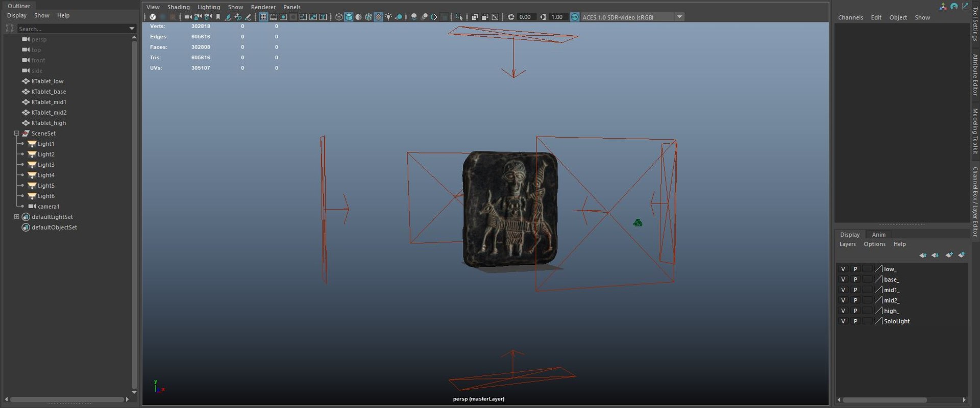Open the Modeling Toolkit side tab
Viewport: 980px width, 408px height.
pyautogui.click(x=975, y=131)
